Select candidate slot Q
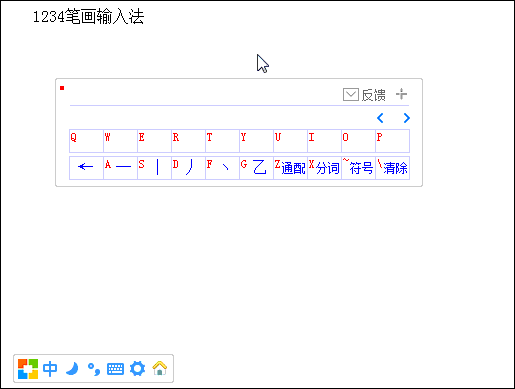 point(86,141)
